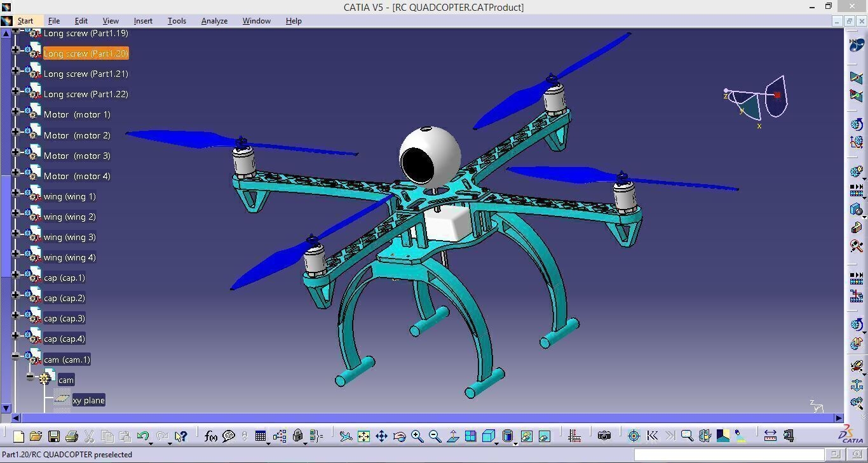Click the command input field in status bar
The image size is (868, 463).
(x=729, y=454)
